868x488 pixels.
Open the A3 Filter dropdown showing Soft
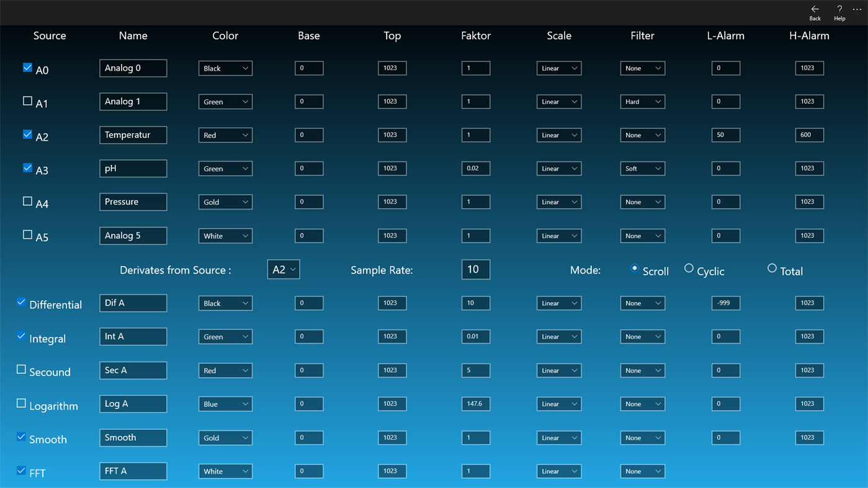pyautogui.click(x=643, y=169)
